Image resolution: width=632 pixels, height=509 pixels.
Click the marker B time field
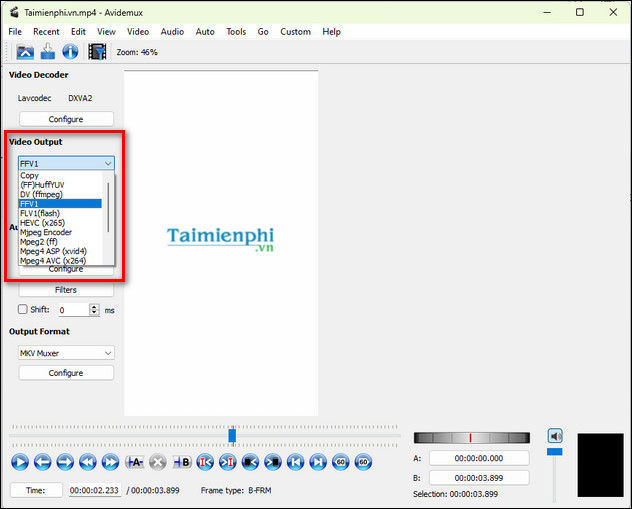[479, 478]
